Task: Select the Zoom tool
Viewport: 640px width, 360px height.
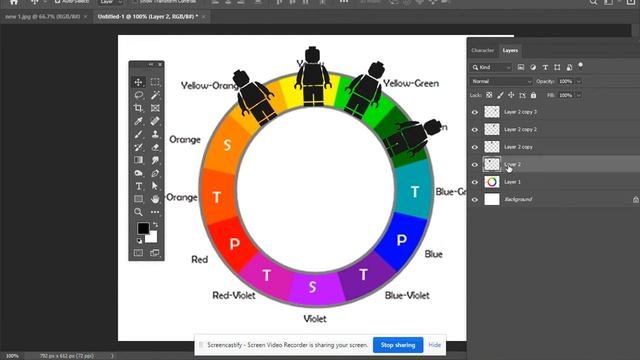Action: click(138, 212)
